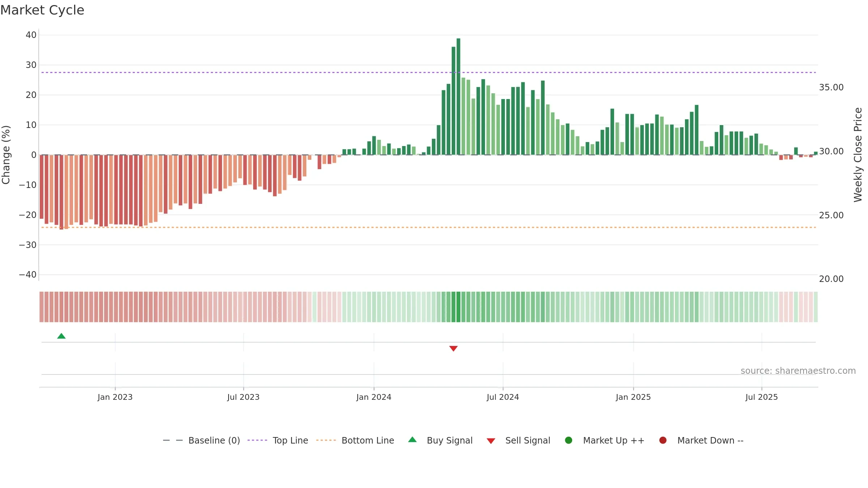Click the 25.00 right axis label
868x488 pixels.
tap(831, 215)
